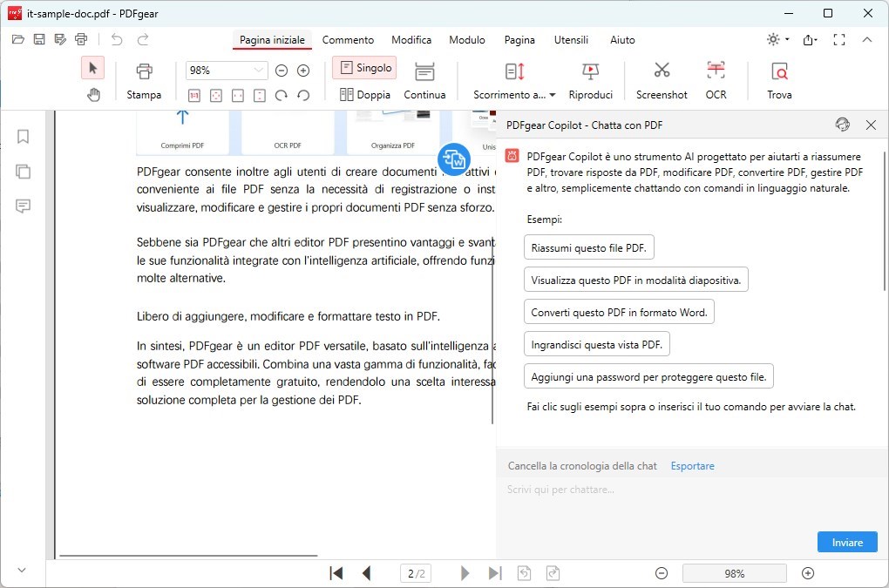
Task: Click the Save As icon in the quick toolbar
Action: [x=60, y=39]
